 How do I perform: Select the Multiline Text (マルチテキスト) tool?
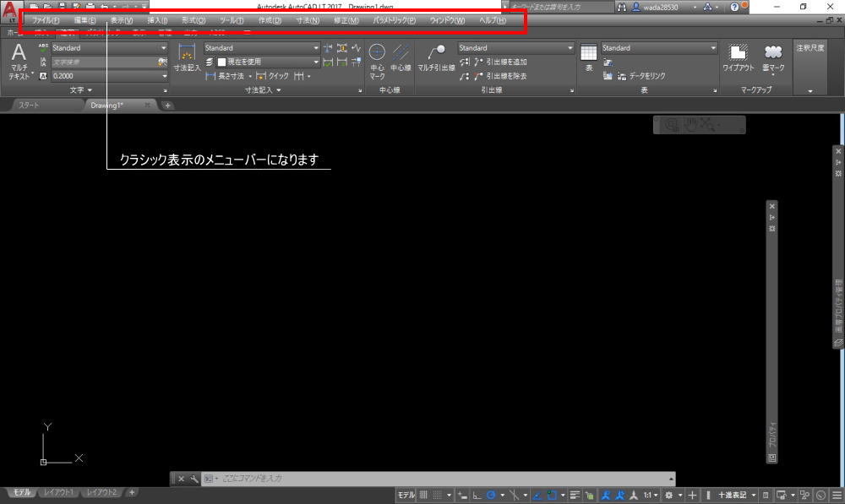point(19,62)
